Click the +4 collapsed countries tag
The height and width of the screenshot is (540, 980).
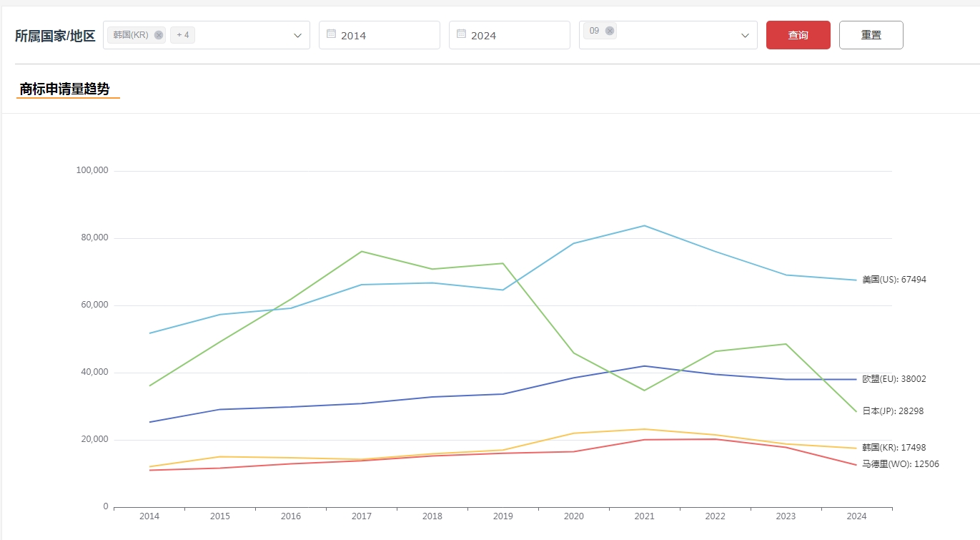[x=182, y=35]
